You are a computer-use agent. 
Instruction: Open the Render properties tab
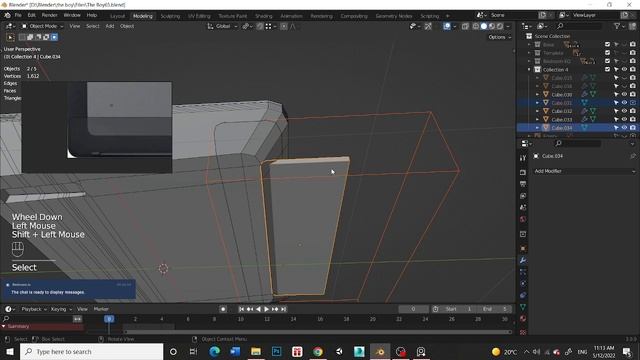click(x=523, y=172)
